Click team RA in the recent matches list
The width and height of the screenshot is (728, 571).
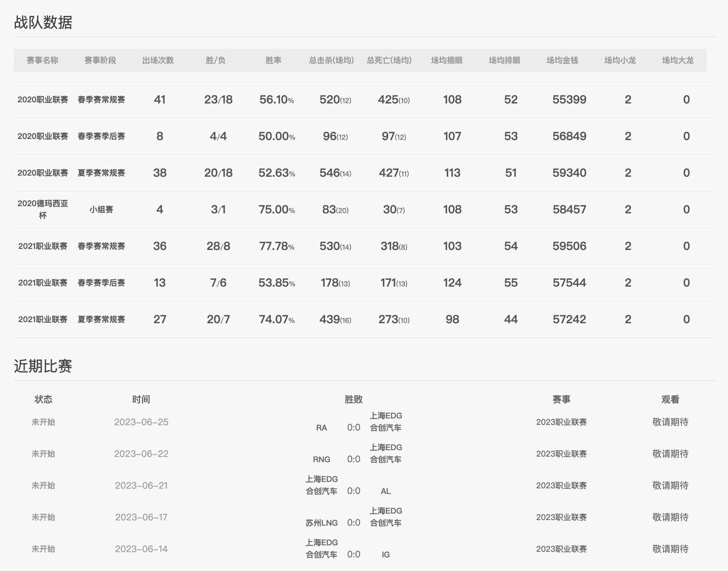tap(322, 428)
